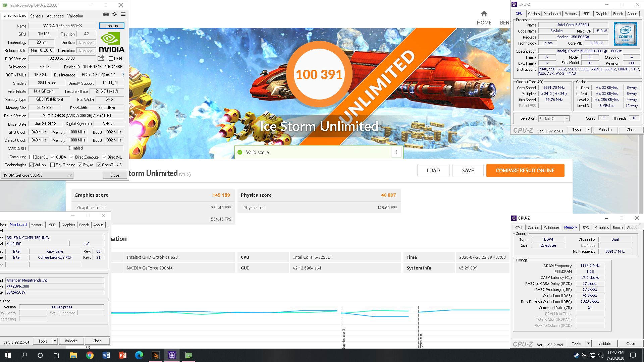Expand Tools dropdown arrow in Memory CPU-Z
Screen dimensions: 644x362
coord(588,344)
